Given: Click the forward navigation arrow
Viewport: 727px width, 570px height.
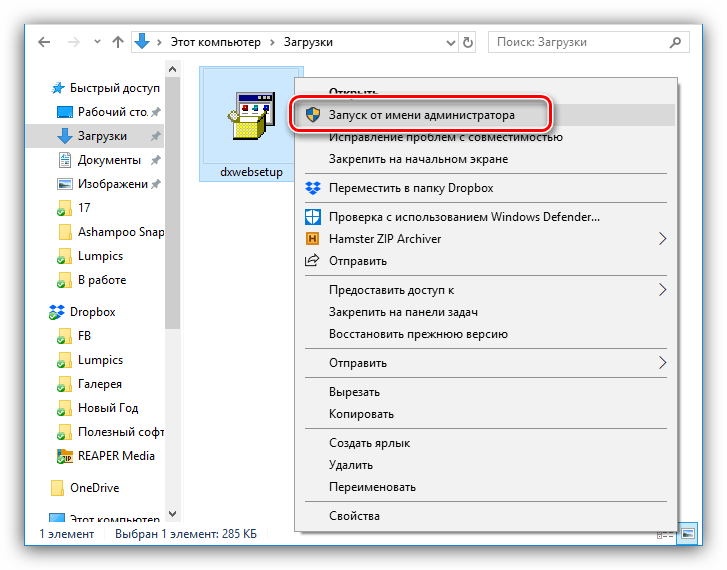Looking at the screenshot, I should tap(73, 42).
